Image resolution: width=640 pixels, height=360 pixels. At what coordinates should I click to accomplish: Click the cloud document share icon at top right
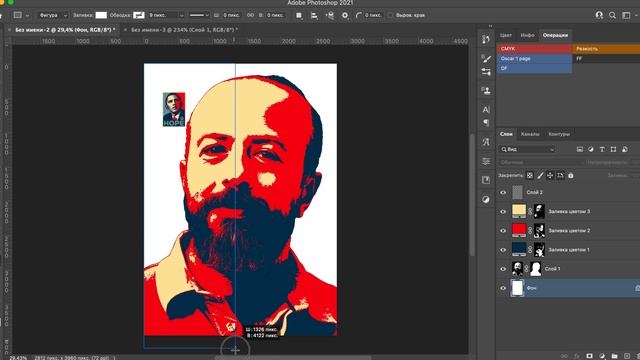coord(599,16)
